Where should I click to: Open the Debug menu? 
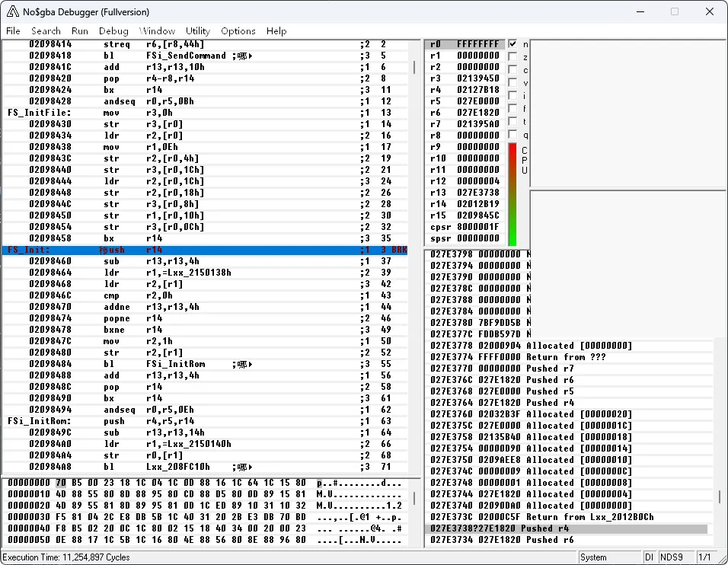click(x=113, y=31)
